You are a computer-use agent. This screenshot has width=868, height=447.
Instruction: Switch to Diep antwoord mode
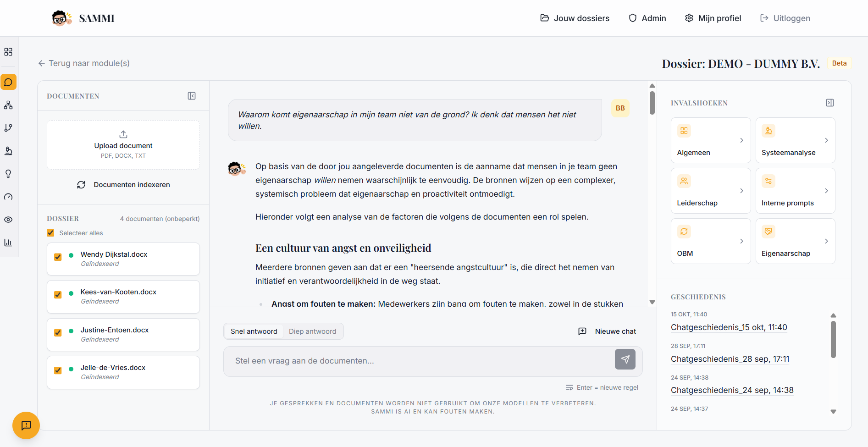pyautogui.click(x=313, y=331)
